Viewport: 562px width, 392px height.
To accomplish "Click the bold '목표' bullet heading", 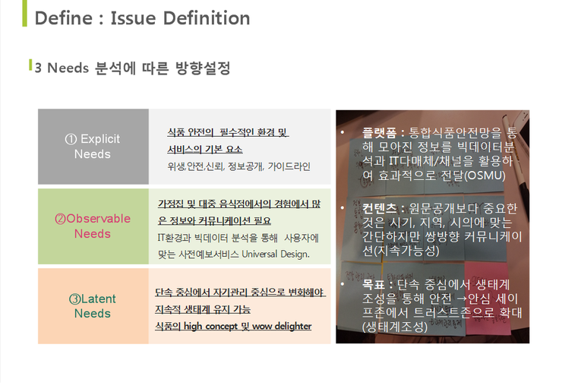I will (375, 284).
